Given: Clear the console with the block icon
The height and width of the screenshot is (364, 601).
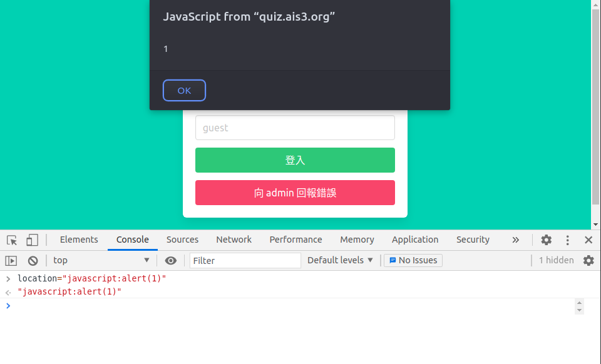Looking at the screenshot, I should pyautogui.click(x=33, y=261).
